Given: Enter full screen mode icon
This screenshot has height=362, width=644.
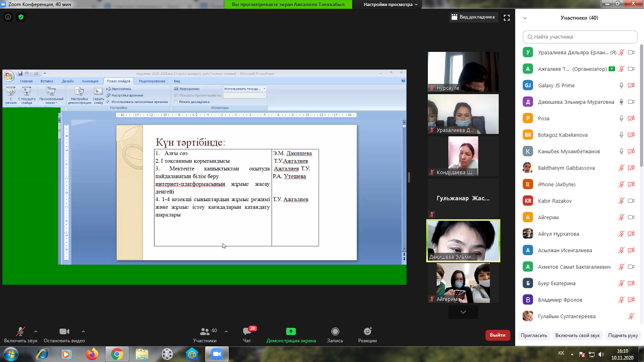Looking at the screenshot, I should coord(507,17).
